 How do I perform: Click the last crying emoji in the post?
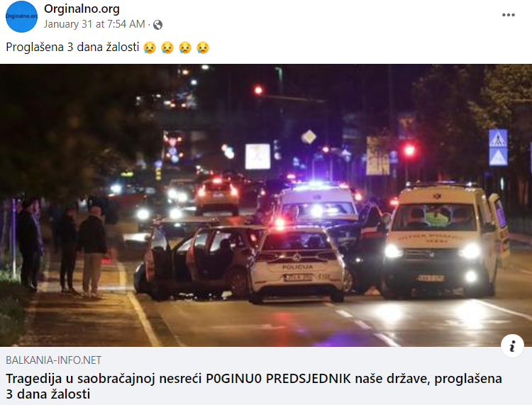(x=203, y=48)
